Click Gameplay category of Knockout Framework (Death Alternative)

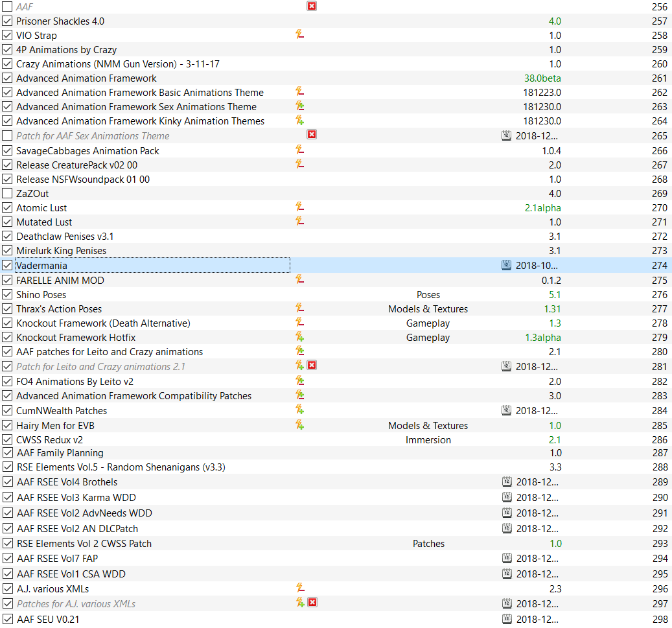pos(428,323)
